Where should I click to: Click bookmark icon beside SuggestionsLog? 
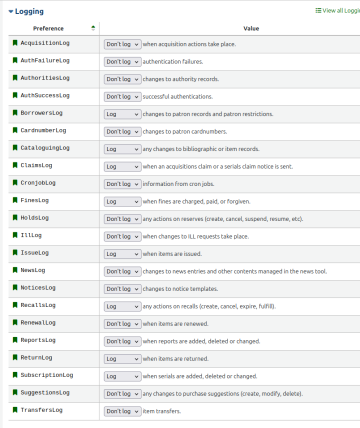[x=15, y=393]
